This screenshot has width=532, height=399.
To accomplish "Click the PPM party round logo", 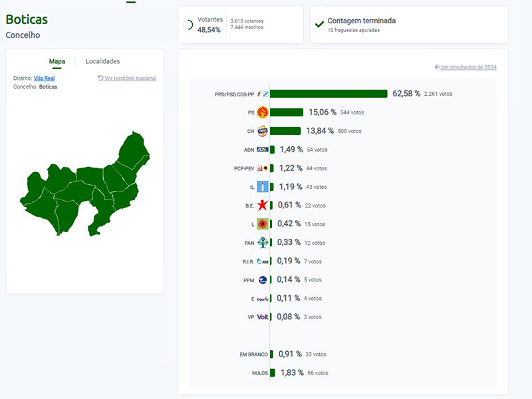I will pos(263,280).
